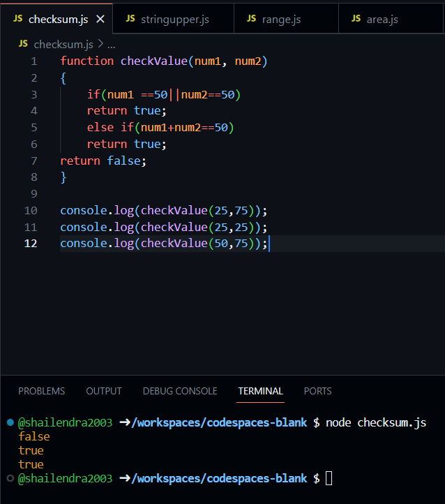Click the 'if' keyword on line 3
Image resolution: width=445 pixels, height=504 pixels.
pos(93,94)
